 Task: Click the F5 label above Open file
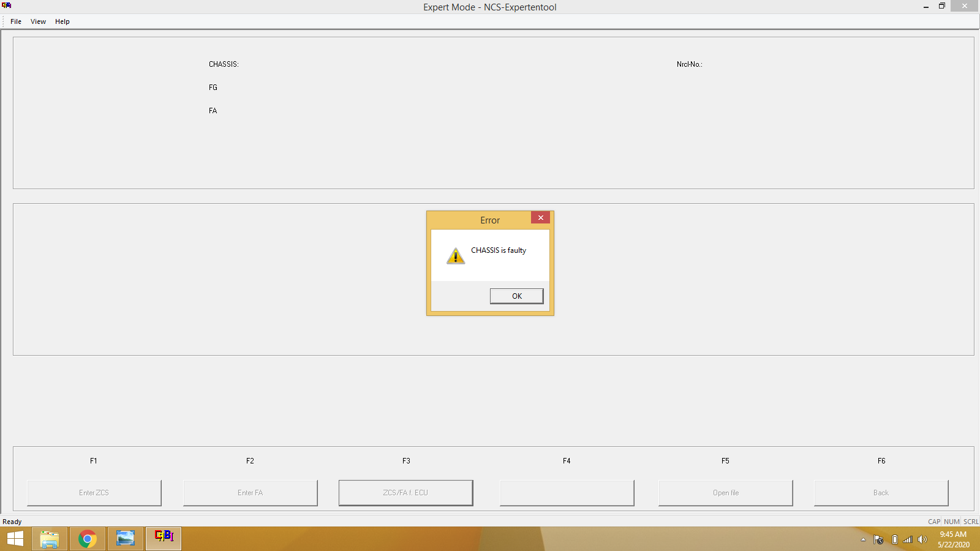725,461
